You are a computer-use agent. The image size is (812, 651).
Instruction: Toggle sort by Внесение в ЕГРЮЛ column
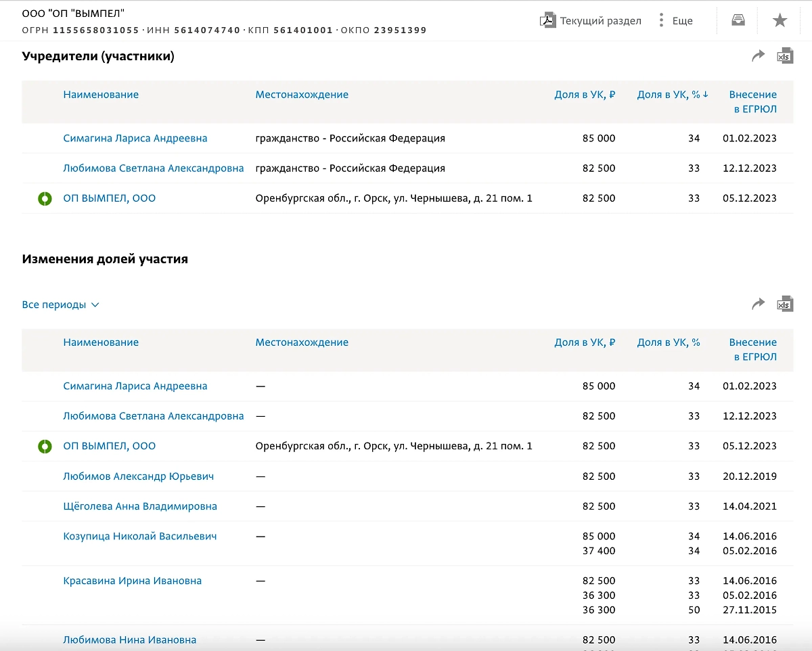tap(752, 102)
